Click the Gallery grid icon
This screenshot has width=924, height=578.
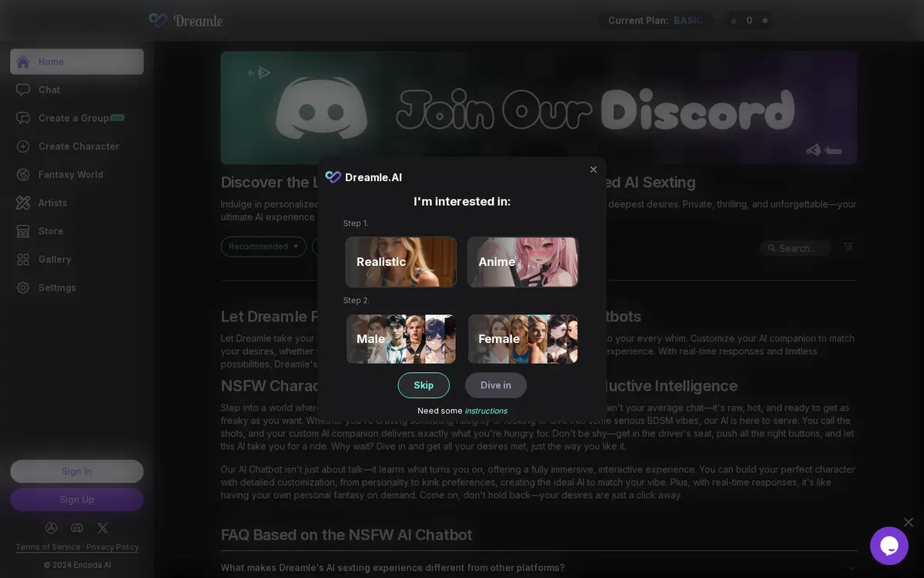(23, 260)
